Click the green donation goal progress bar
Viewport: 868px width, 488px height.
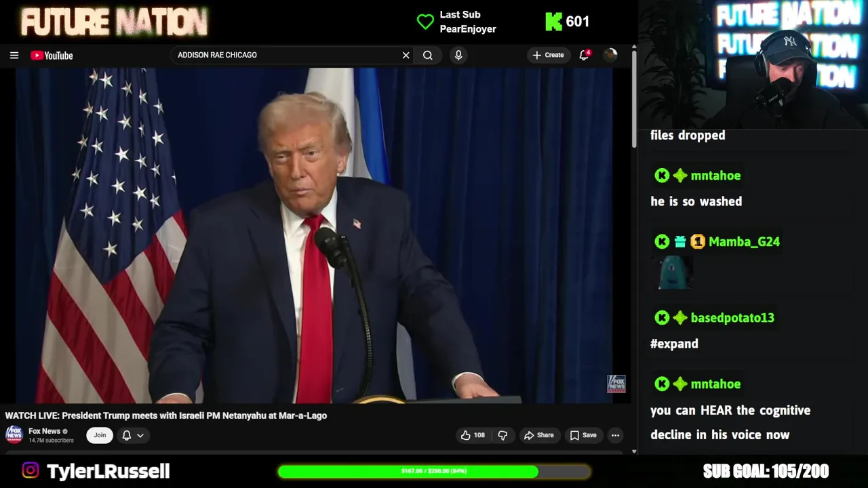coord(434,471)
